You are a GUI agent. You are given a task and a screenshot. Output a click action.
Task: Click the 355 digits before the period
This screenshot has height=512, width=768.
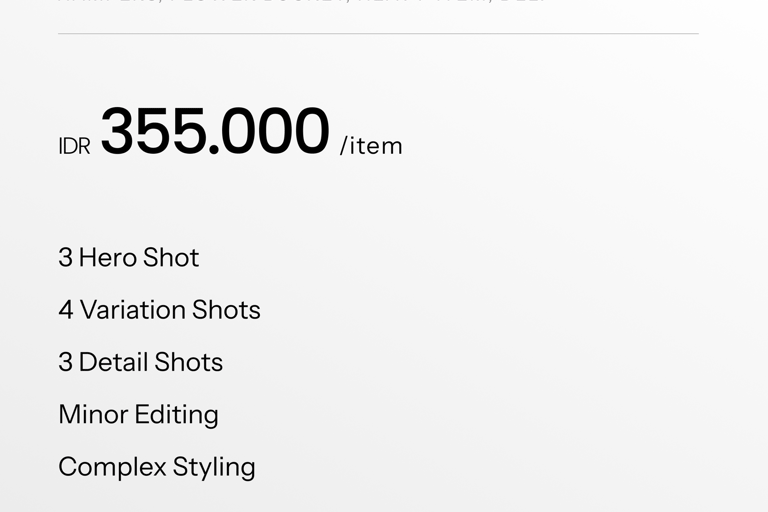153,131
